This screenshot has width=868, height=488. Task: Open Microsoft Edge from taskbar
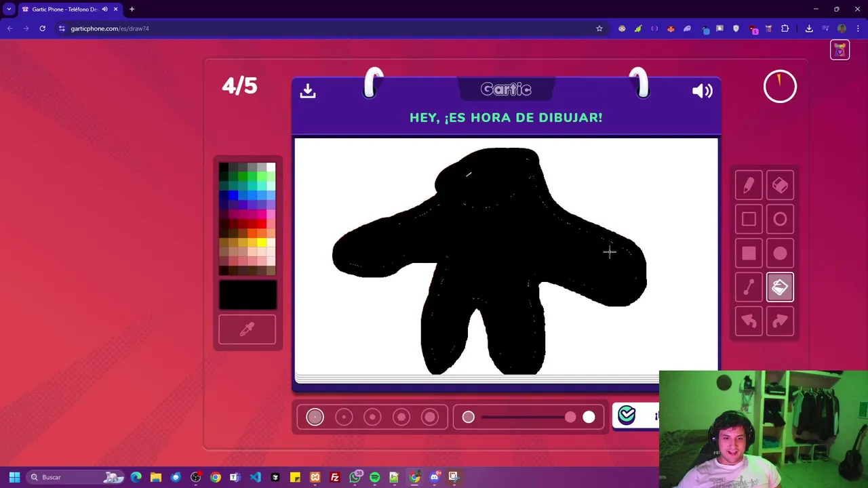[x=136, y=477]
